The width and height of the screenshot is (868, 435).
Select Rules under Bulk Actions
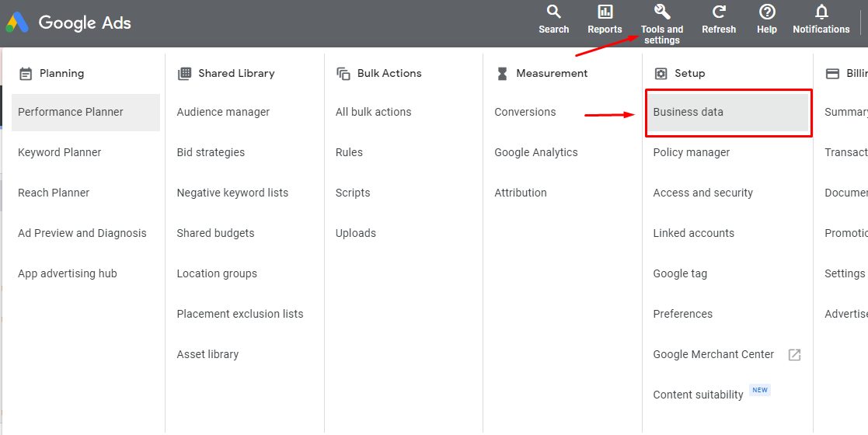(x=350, y=152)
